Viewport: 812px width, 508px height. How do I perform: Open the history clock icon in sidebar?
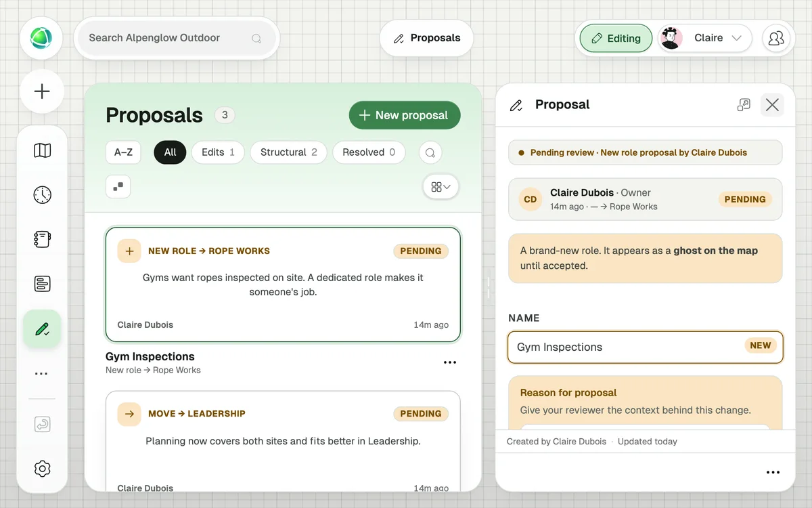[42, 194]
